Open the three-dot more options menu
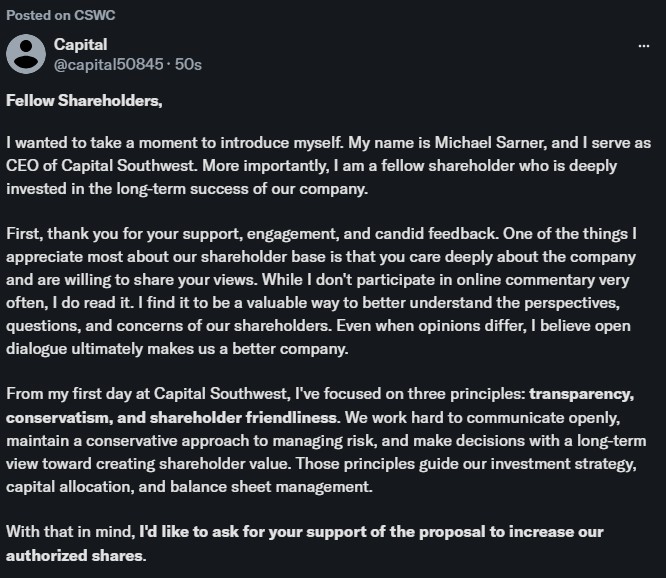The height and width of the screenshot is (578, 666). [643, 46]
